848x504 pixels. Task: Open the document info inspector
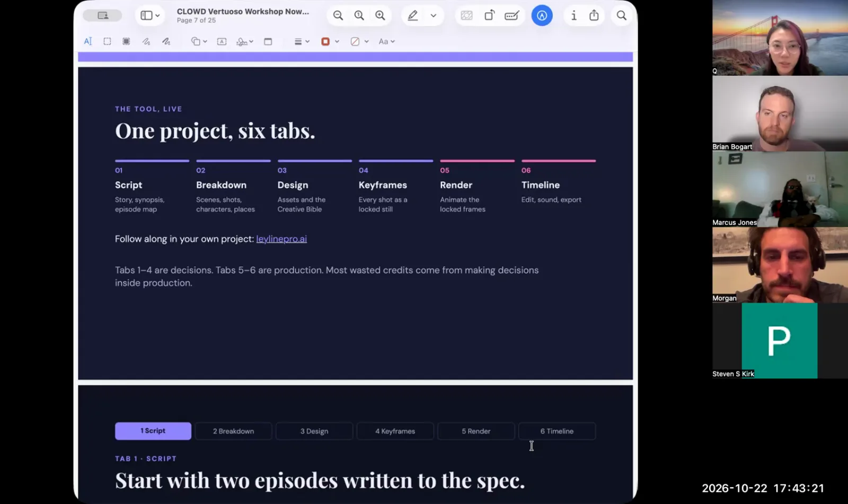[573, 15]
